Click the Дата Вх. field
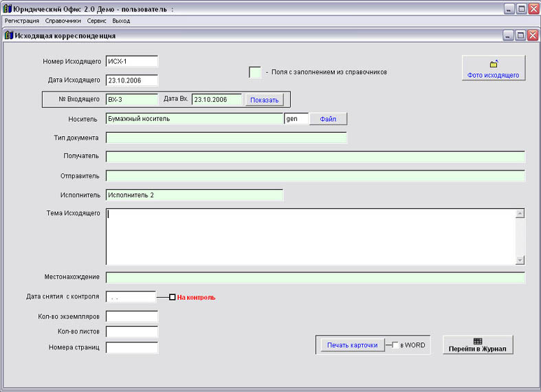The height and width of the screenshot is (392, 541). click(217, 100)
